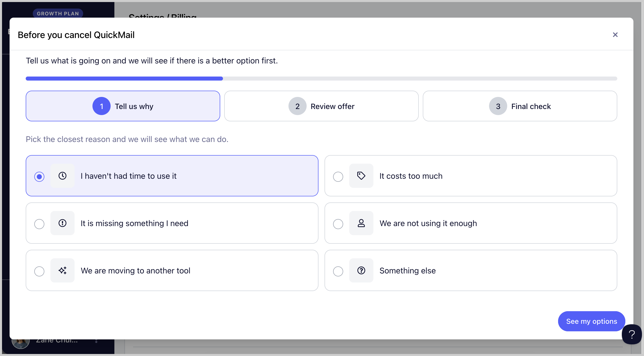Click the text It is missing something I need
644x356 pixels.
click(x=135, y=223)
